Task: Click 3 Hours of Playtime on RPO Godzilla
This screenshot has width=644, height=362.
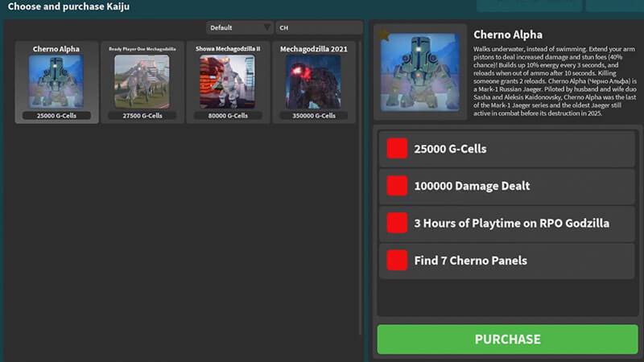Action: coord(512,224)
